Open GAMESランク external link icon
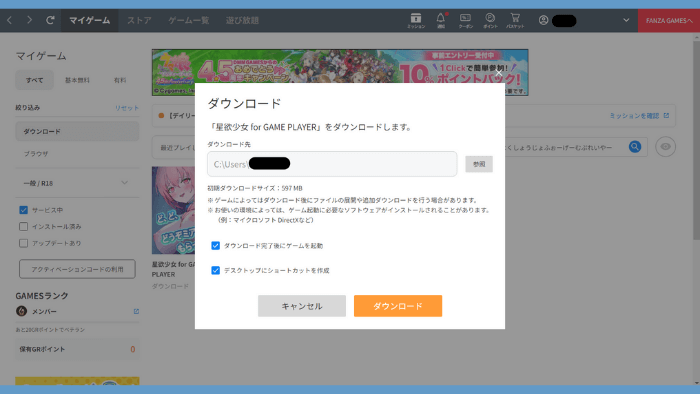The height and width of the screenshot is (394, 700). tap(136, 311)
